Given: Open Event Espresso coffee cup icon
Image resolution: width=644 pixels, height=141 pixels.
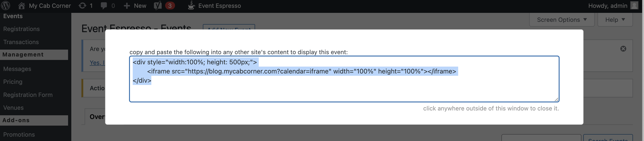Looking at the screenshot, I should 191,6.
